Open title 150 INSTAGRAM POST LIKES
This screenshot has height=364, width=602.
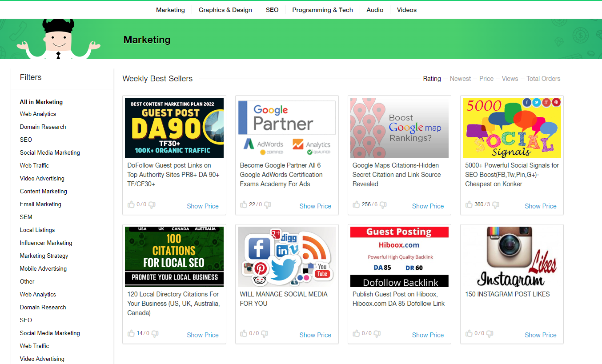[507, 294]
